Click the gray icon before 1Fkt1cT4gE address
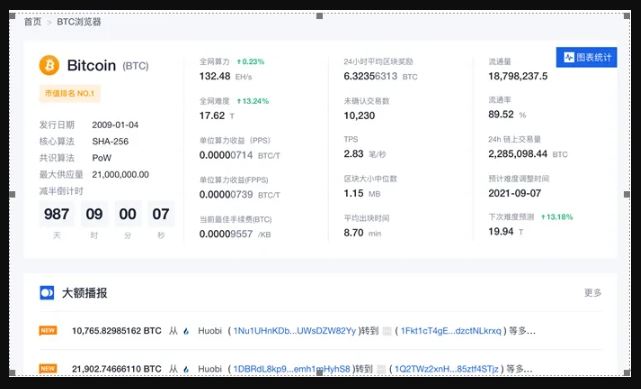This screenshot has height=389, width=641. 387,331
